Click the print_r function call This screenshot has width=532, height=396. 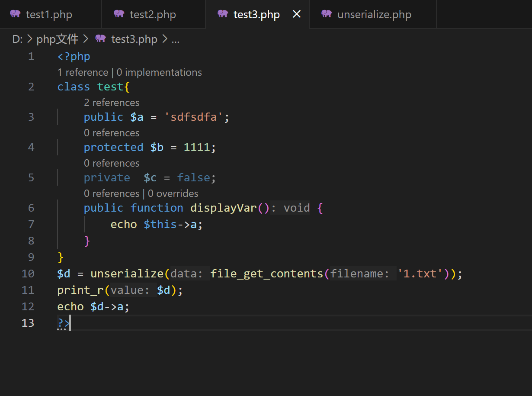(x=80, y=290)
